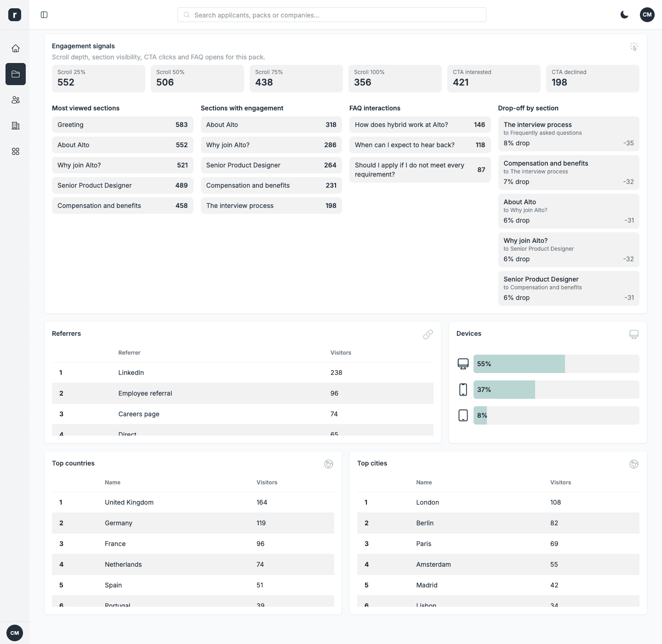This screenshot has width=662, height=644.
Task: Select Berlin in Top cities
Action: [x=498, y=523]
